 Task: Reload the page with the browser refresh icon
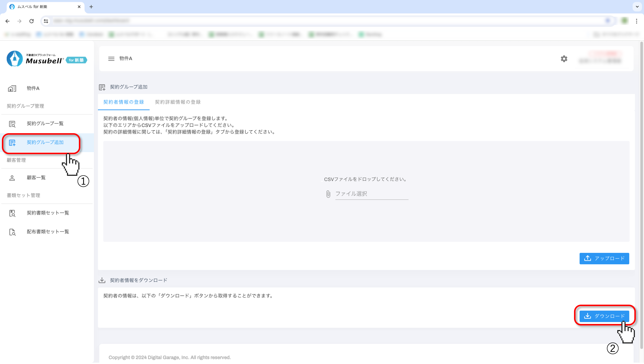coord(31,21)
